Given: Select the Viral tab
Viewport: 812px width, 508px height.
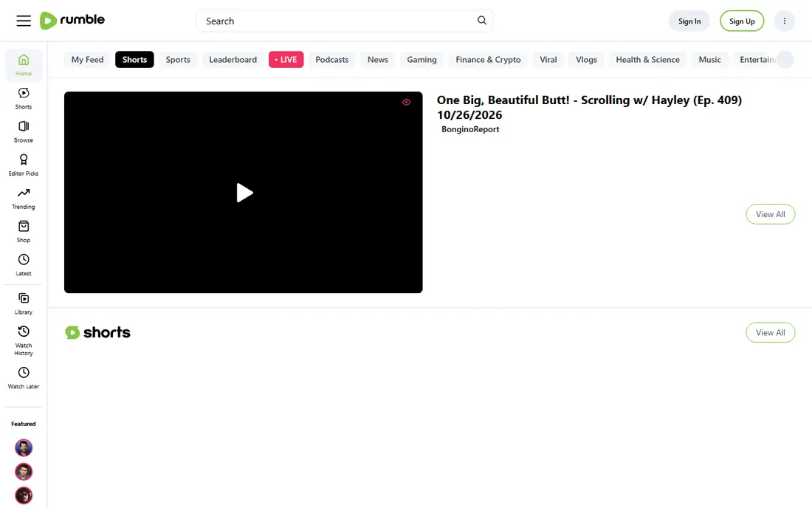Looking at the screenshot, I should [548, 60].
